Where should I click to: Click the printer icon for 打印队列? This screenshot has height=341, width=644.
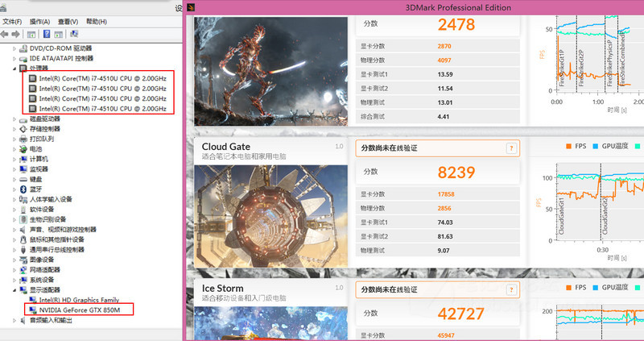(23, 139)
